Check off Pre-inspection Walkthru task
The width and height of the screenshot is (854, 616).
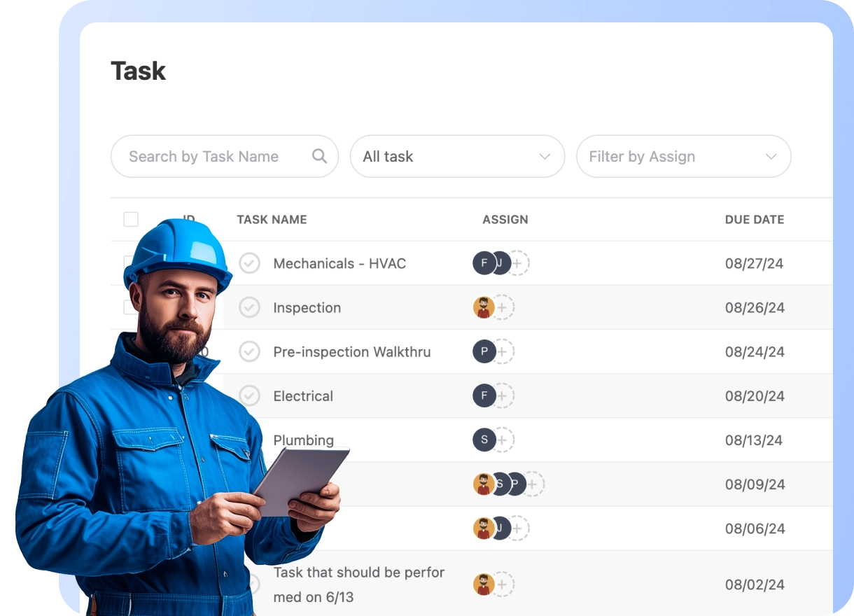click(x=250, y=351)
